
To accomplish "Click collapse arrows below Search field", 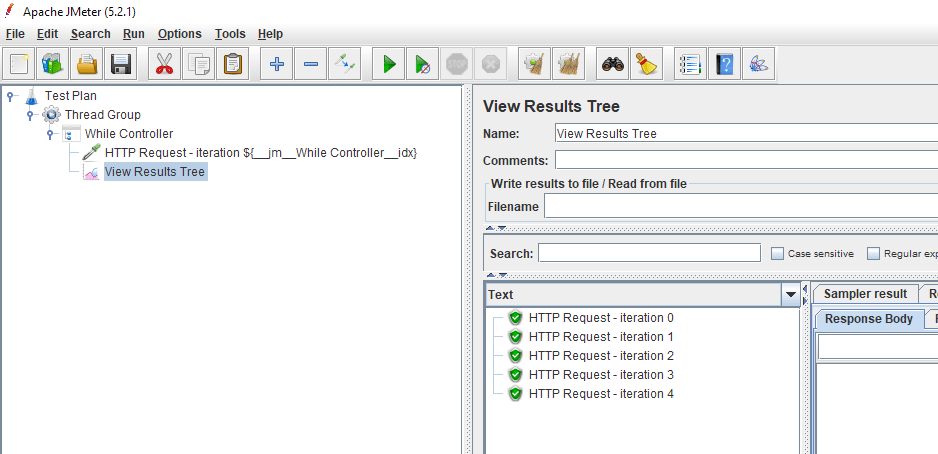I will coord(496,275).
